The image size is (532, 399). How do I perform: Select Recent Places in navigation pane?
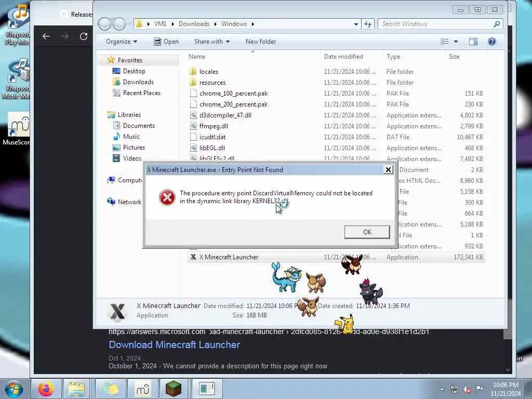[x=141, y=92]
